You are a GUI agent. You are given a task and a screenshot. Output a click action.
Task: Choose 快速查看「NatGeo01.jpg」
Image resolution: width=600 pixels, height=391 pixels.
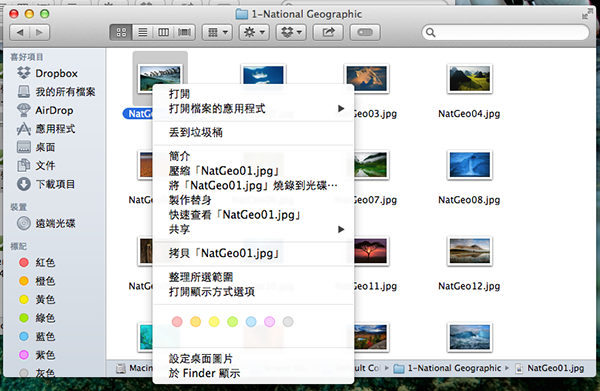pos(253,215)
